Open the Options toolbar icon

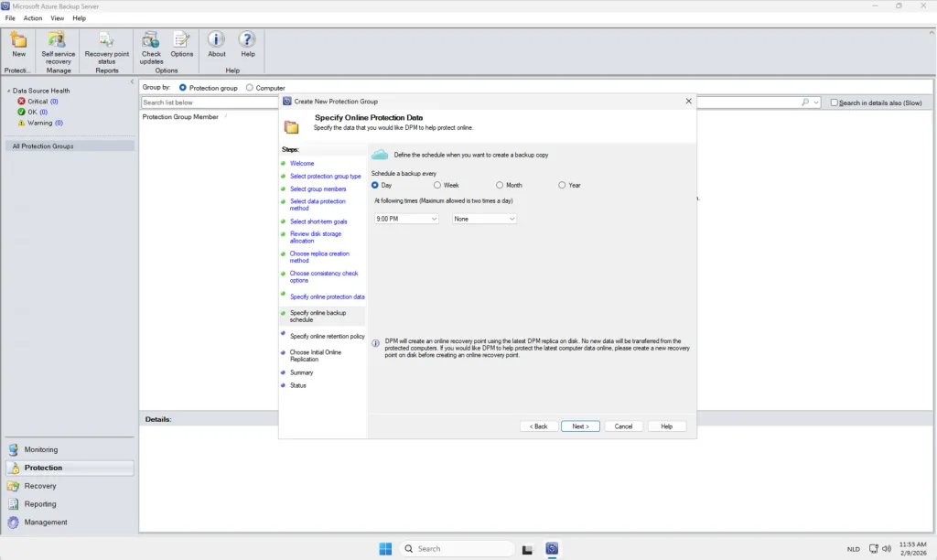click(181, 40)
